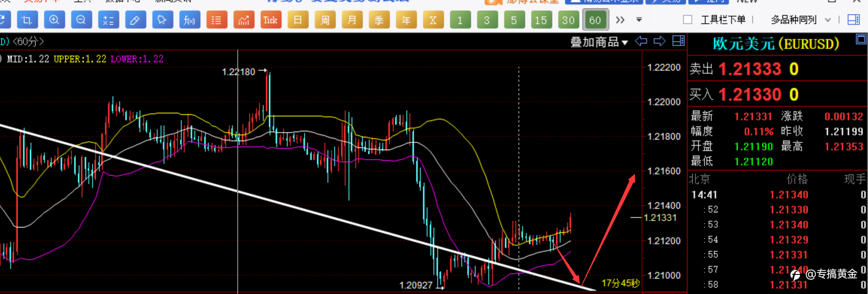Click the 1.22180 high price marker
Screen dimensions: 868x294
(239, 72)
